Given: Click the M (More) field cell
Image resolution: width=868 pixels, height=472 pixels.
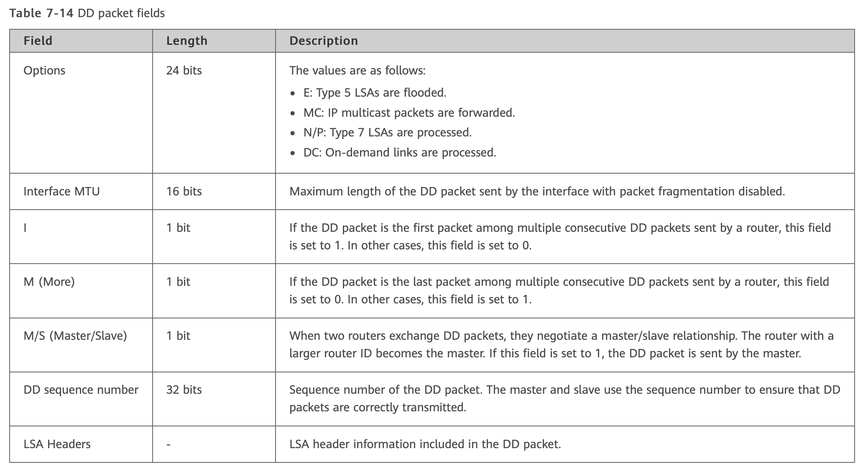Looking at the screenshot, I should click(x=49, y=282).
